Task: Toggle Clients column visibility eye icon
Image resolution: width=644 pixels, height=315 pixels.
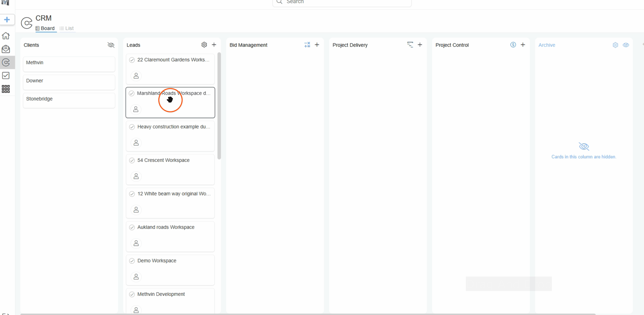Action: 111,45
